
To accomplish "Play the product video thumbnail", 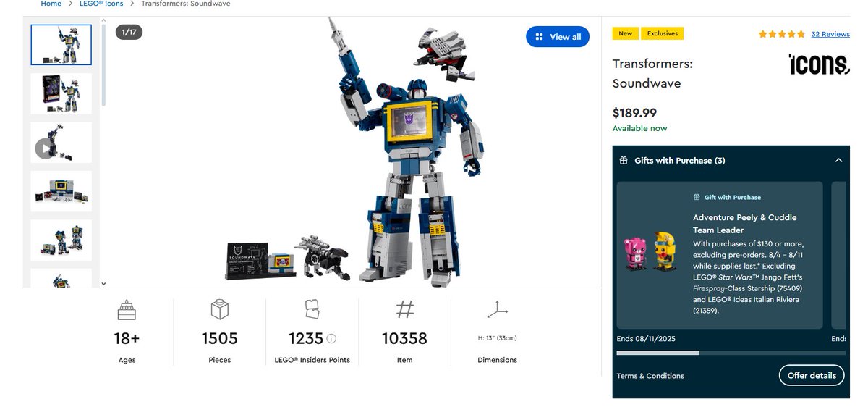I will tap(61, 143).
